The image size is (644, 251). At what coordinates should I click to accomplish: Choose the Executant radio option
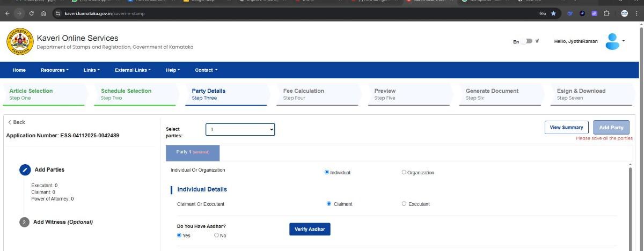(404, 204)
